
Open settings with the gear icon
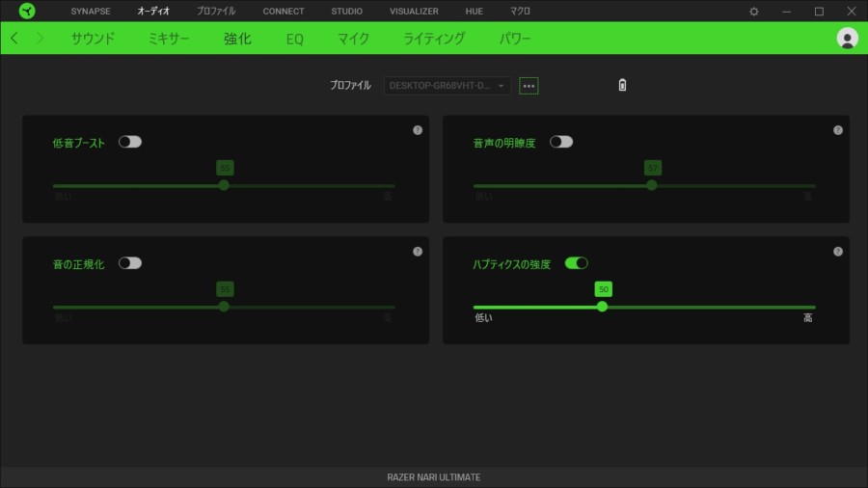tap(754, 12)
